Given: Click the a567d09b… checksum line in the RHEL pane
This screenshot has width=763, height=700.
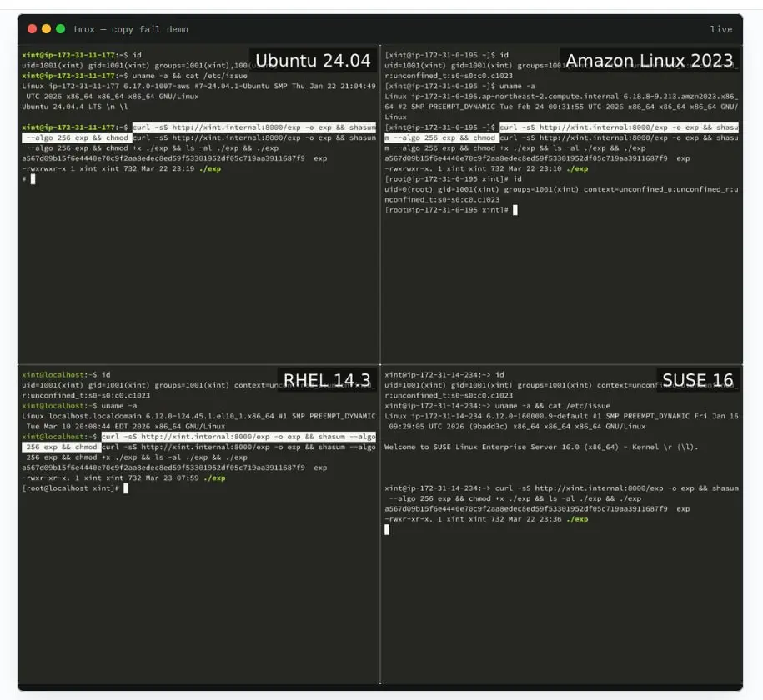Looking at the screenshot, I should coord(174,467).
